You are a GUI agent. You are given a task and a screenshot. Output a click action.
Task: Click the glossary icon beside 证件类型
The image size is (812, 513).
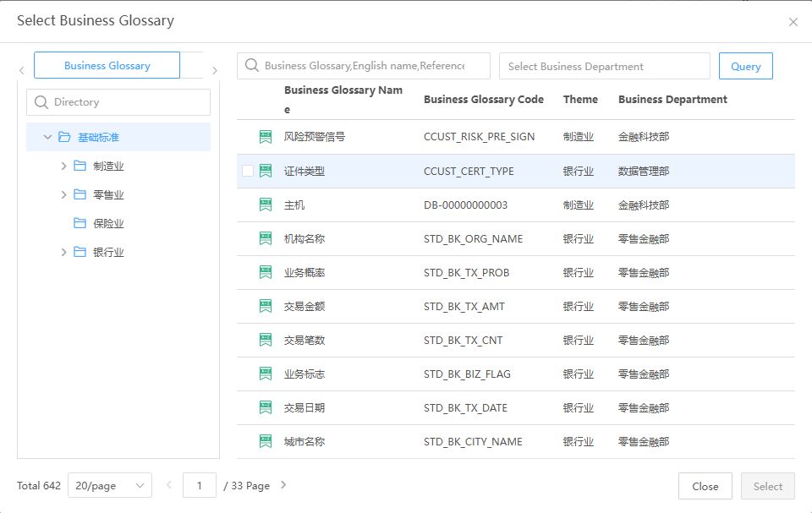point(265,171)
